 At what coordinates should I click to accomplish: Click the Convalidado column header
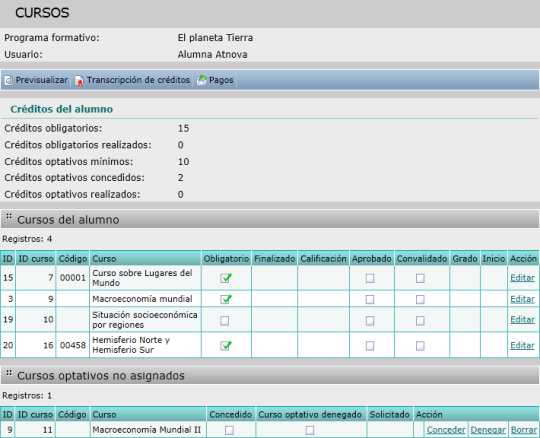(x=422, y=258)
